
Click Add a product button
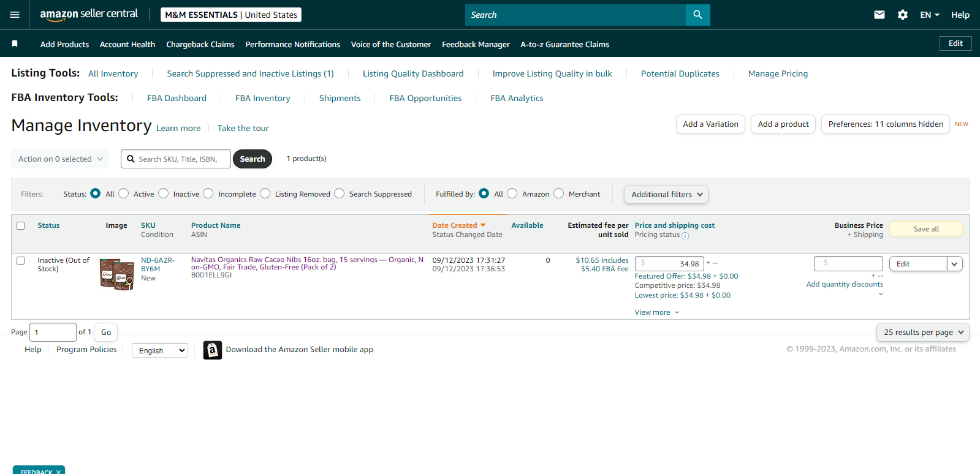pyautogui.click(x=783, y=124)
